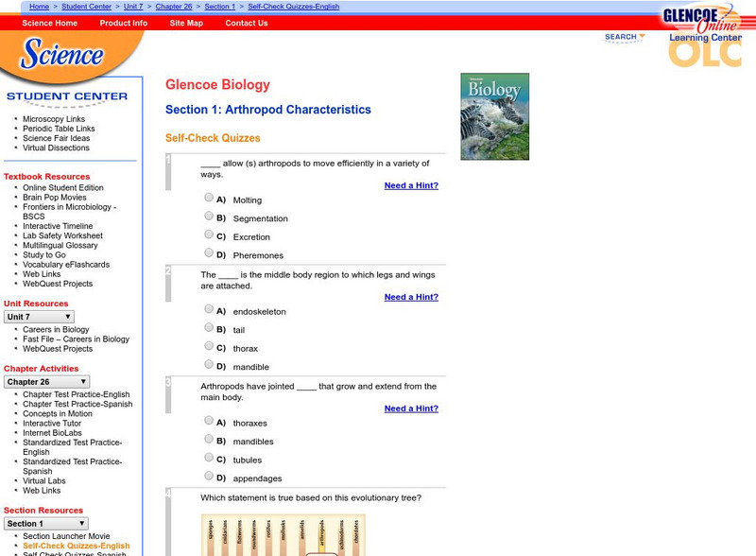756x556 pixels.
Task: Open the Unit 7 dropdown
Action: click(39, 315)
